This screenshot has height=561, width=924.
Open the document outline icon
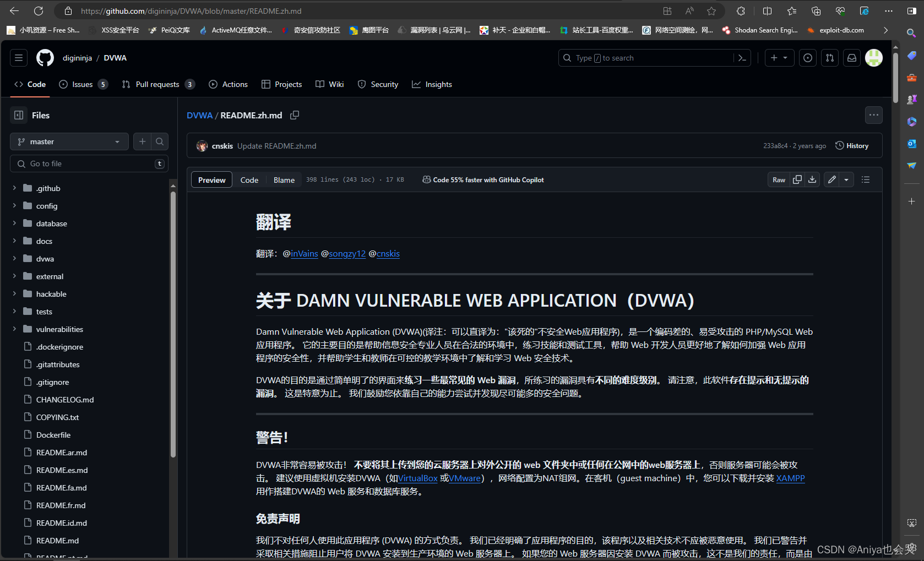point(866,179)
